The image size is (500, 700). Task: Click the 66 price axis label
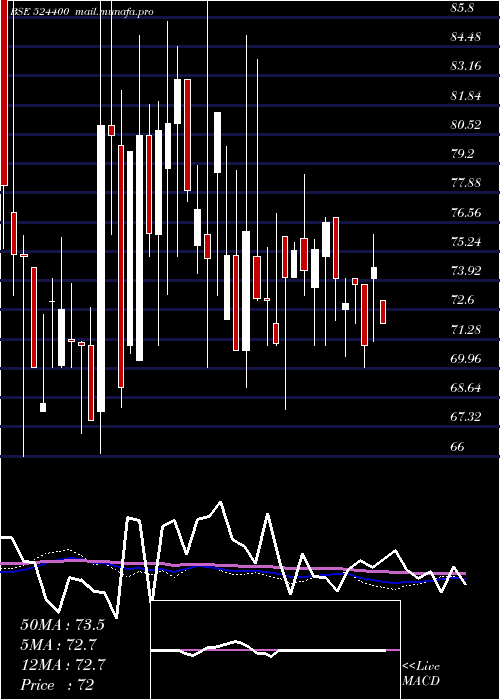tap(458, 446)
